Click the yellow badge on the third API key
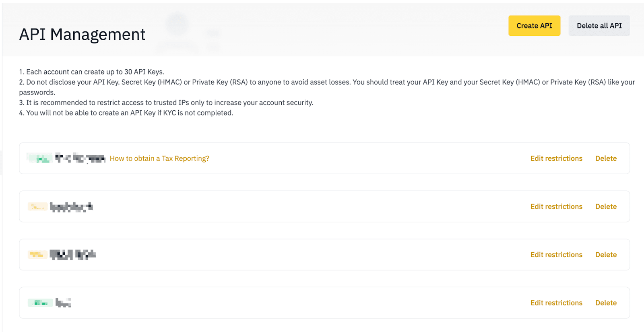 pyautogui.click(x=37, y=254)
